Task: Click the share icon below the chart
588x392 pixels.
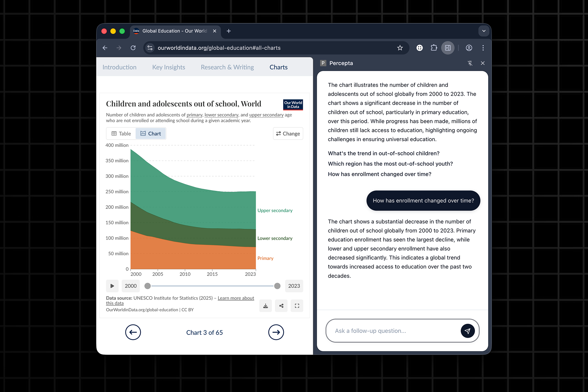Action: coord(281,306)
